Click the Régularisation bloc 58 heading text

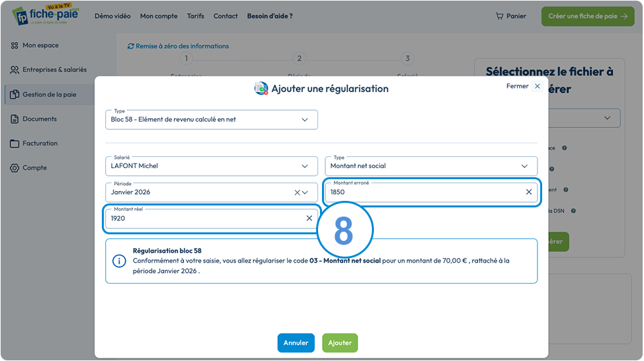coord(167,251)
